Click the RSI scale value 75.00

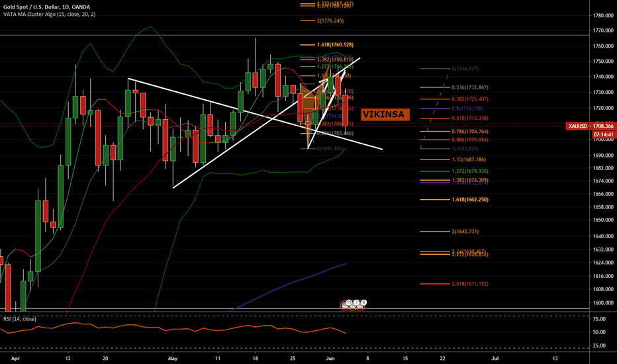coord(599,319)
